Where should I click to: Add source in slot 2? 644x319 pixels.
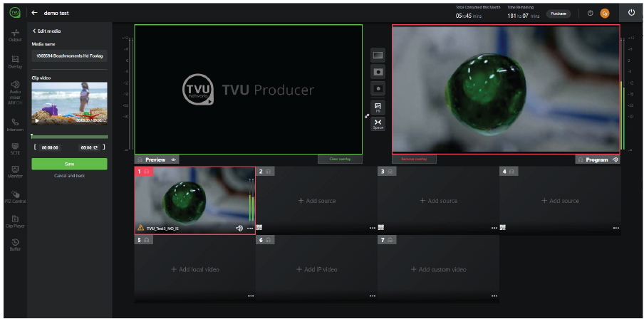point(317,201)
